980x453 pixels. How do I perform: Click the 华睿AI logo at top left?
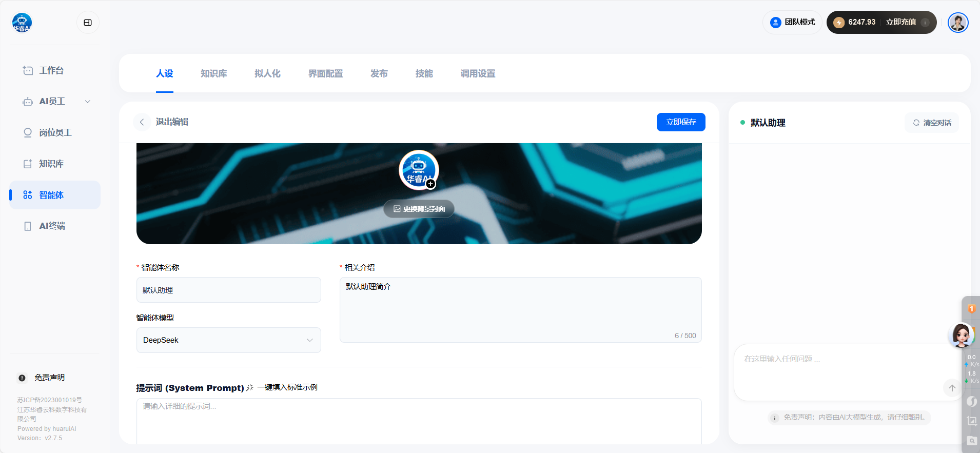22,23
